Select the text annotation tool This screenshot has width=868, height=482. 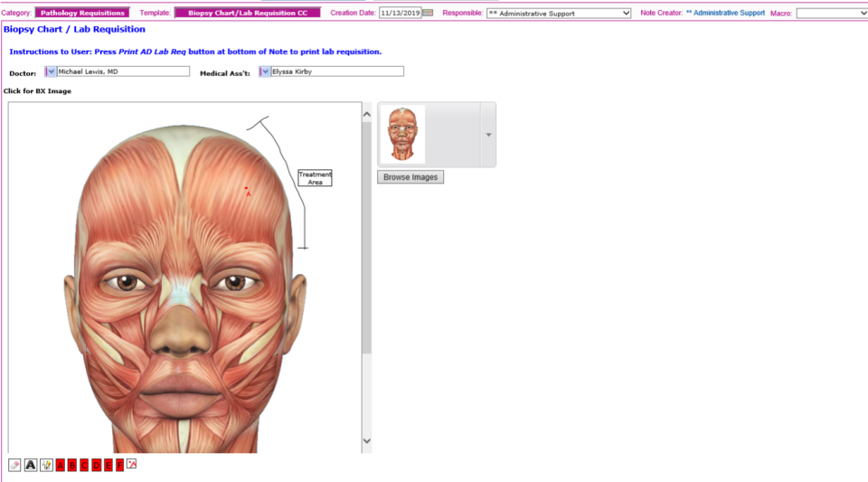(30, 465)
